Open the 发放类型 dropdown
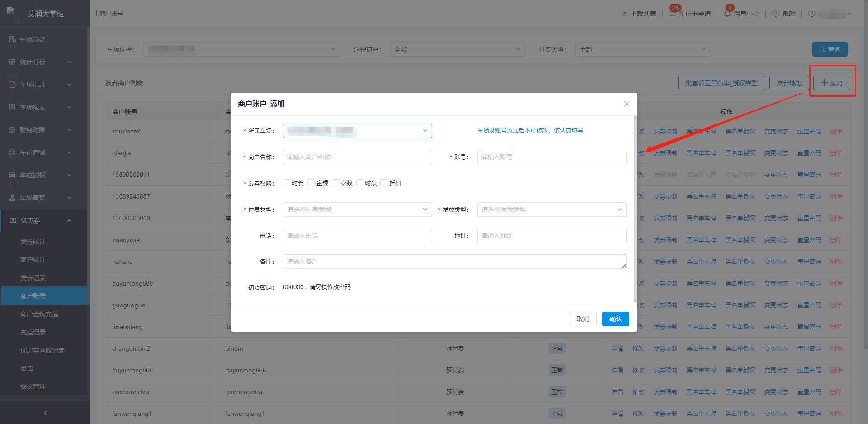The height and width of the screenshot is (424, 868). click(552, 210)
